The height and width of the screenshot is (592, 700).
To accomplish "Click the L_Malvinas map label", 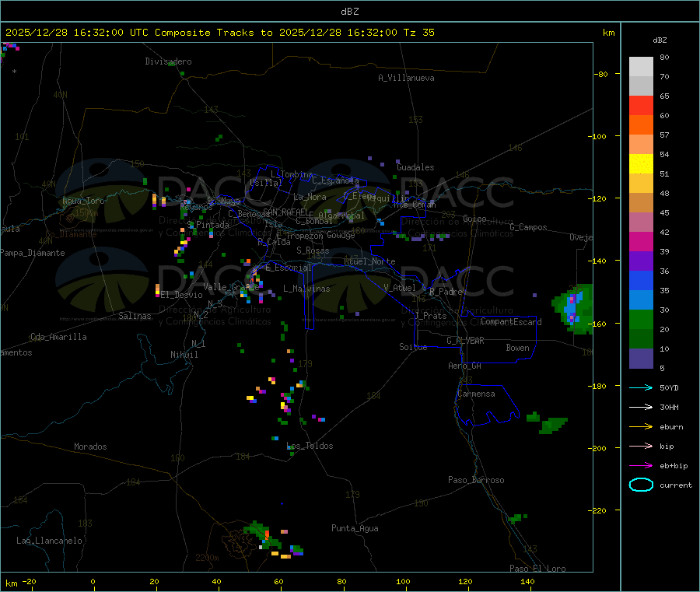I will (x=306, y=289).
